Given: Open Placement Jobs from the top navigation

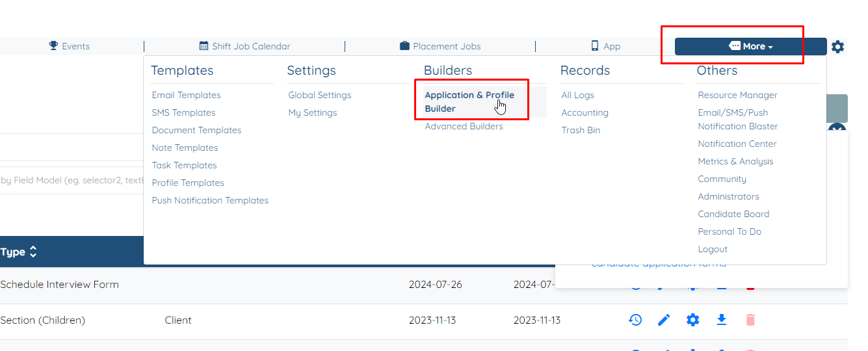Looking at the screenshot, I should tap(440, 46).
